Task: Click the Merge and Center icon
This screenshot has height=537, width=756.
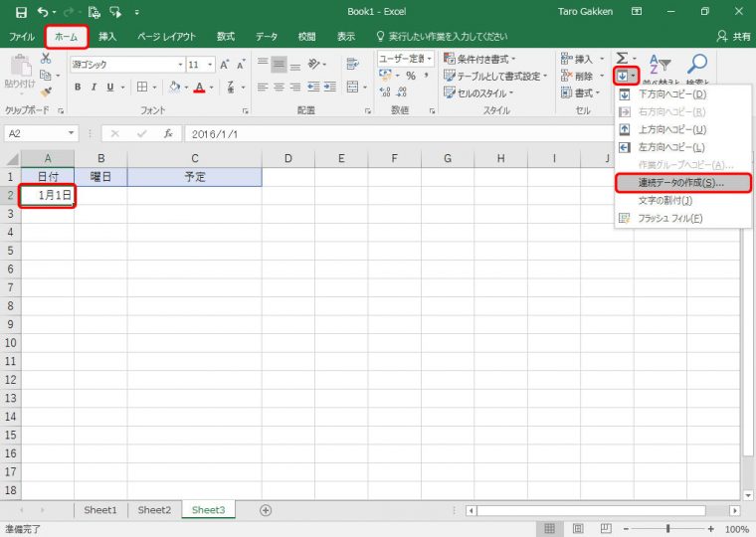Action: (x=352, y=87)
